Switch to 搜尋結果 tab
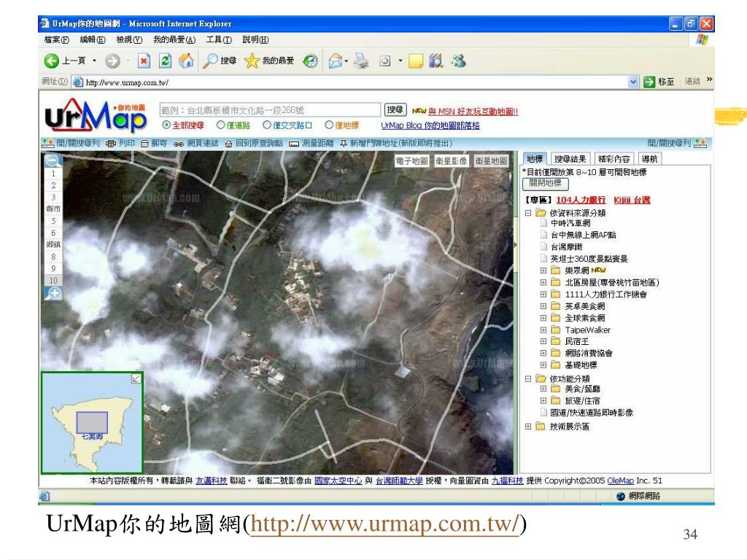 [x=570, y=159]
